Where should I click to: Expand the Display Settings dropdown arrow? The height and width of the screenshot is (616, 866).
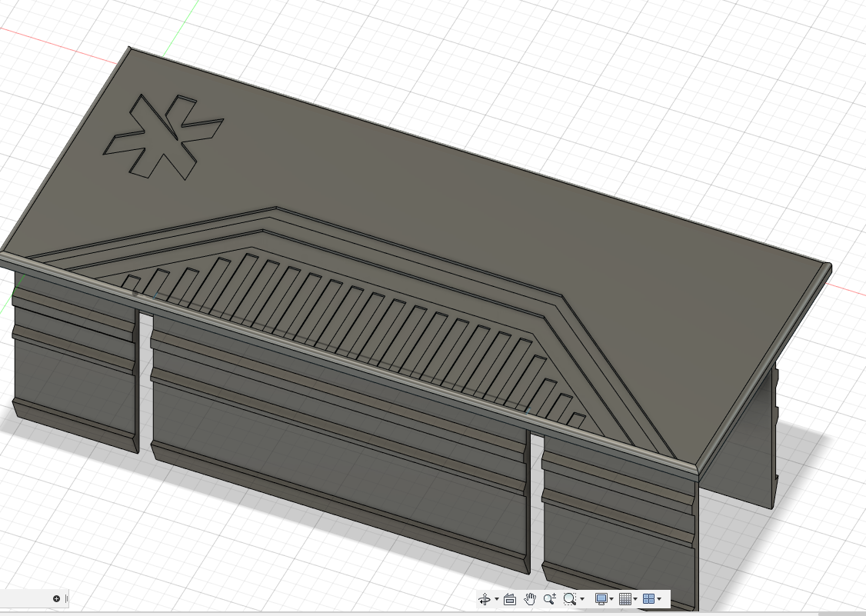click(x=611, y=599)
